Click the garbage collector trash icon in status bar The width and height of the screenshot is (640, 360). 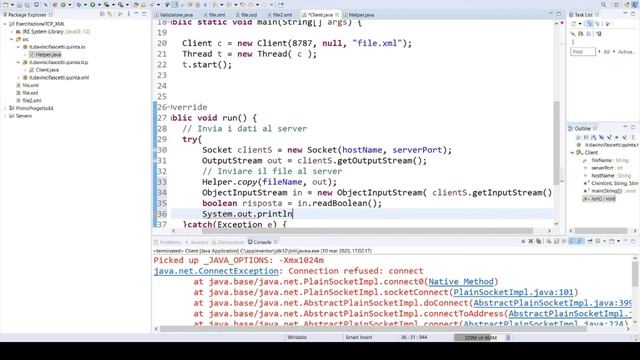pyautogui.click(x=508, y=337)
